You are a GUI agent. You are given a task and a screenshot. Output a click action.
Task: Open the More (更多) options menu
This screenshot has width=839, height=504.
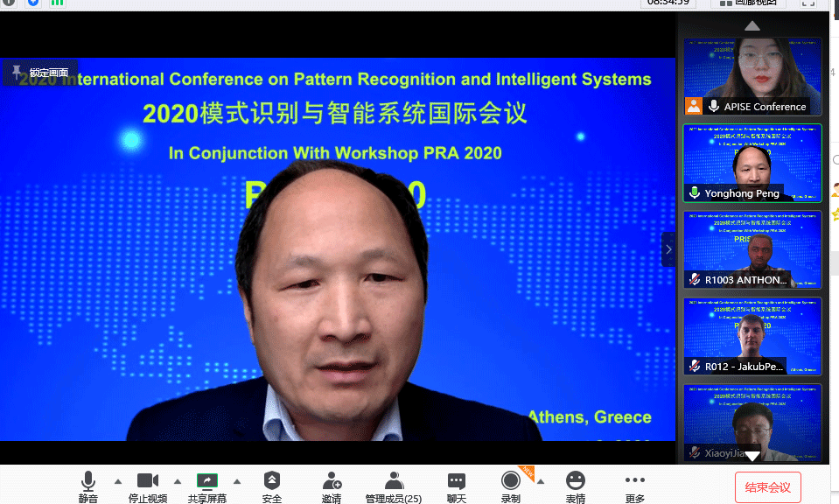point(635,482)
